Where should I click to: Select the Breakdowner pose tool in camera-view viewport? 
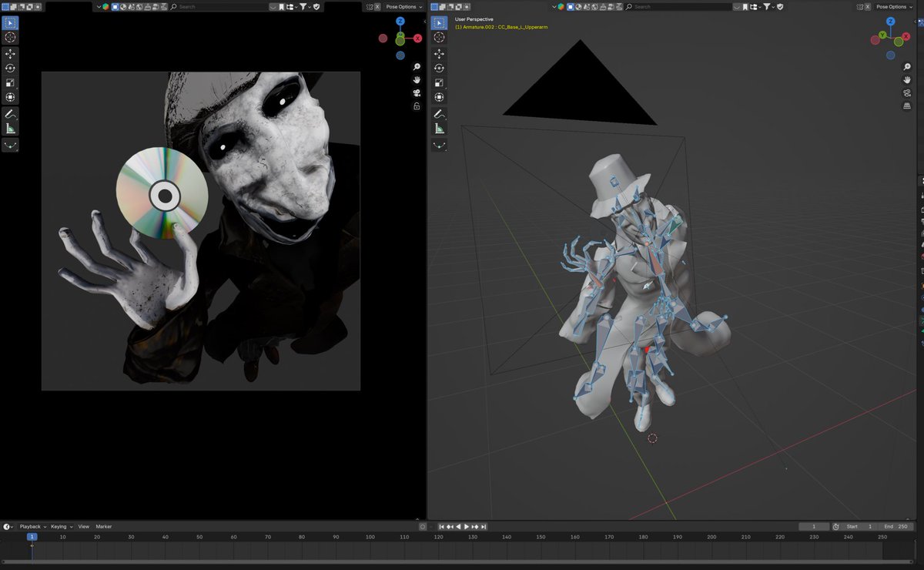coord(11,145)
